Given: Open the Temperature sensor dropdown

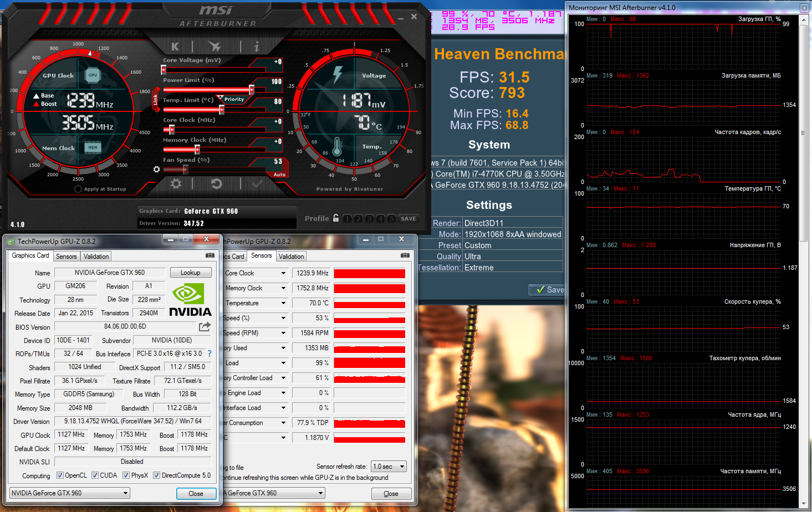Looking at the screenshot, I should [x=283, y=303].
